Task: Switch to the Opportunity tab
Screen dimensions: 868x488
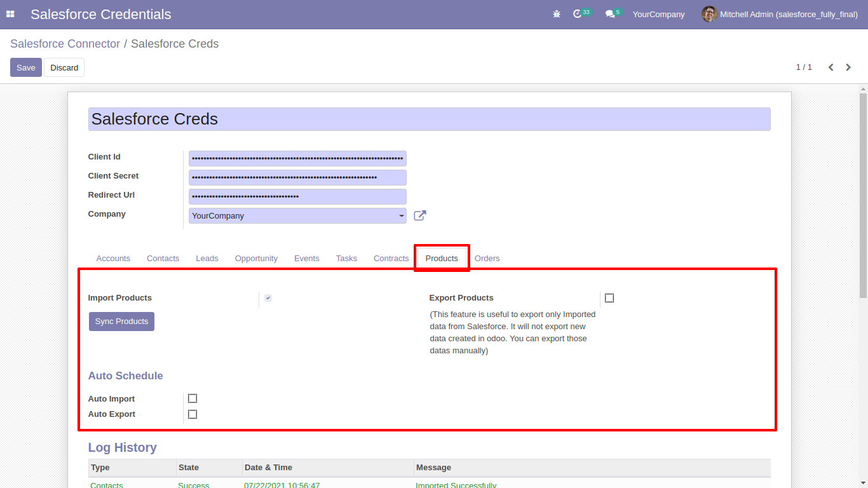Action: 256,259
